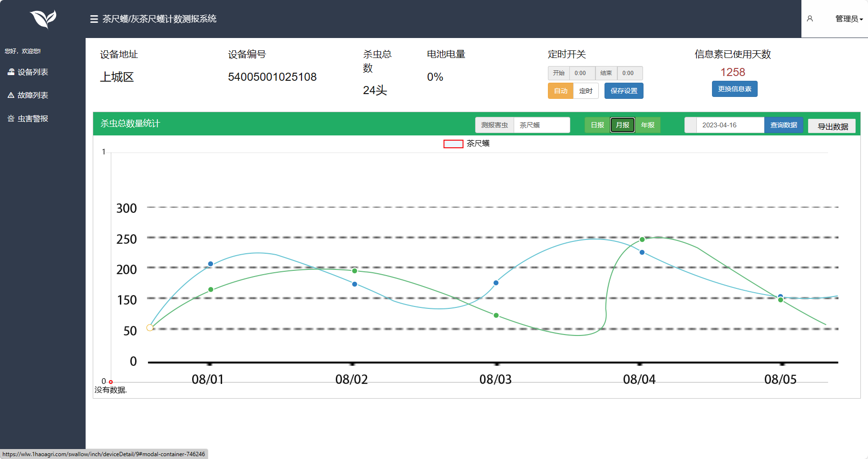Click the 上城区 device address
This screenshot has width=868, height=459.
[x=117, y=77]
